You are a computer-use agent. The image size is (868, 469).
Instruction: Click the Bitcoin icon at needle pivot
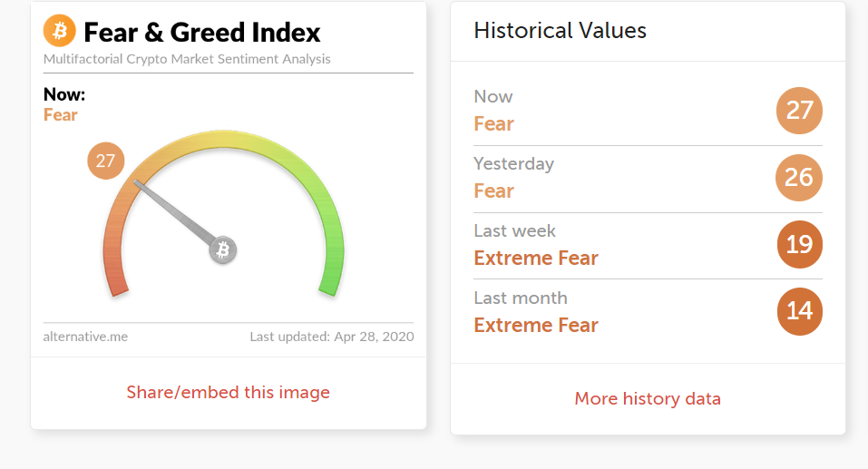click(223, 249)
